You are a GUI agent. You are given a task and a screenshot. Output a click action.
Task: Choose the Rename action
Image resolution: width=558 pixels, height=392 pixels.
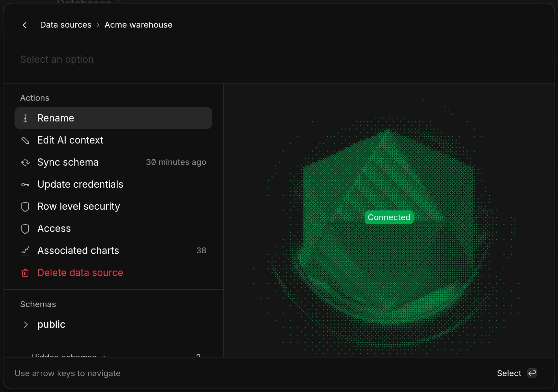click(x=113, y=118)
